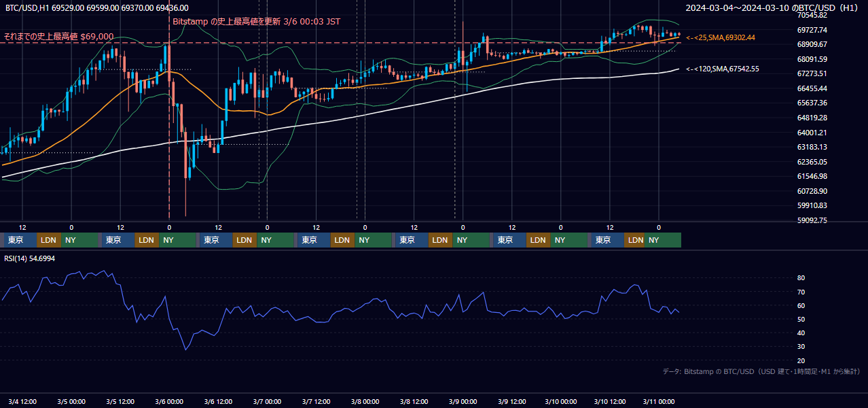Image resolution: width=868 pixels, height=408 pixels.
Task: Click the 3/6 00:00 date label
Action: pyautogui.click(x=169, y=401)
